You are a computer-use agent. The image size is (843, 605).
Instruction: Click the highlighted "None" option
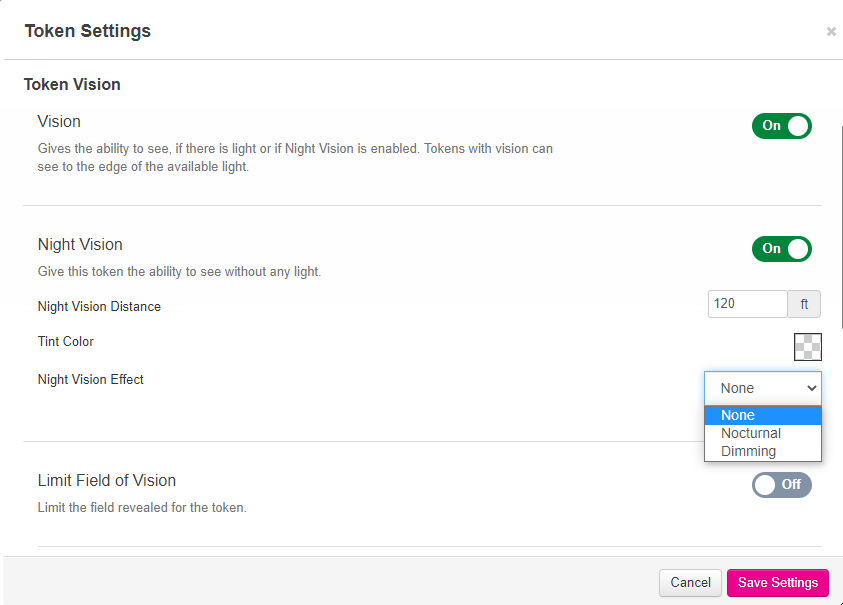737,415
